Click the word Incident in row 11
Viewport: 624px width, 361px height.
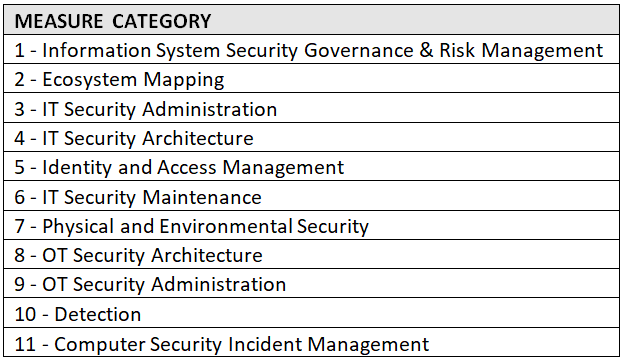click(265, 344)
